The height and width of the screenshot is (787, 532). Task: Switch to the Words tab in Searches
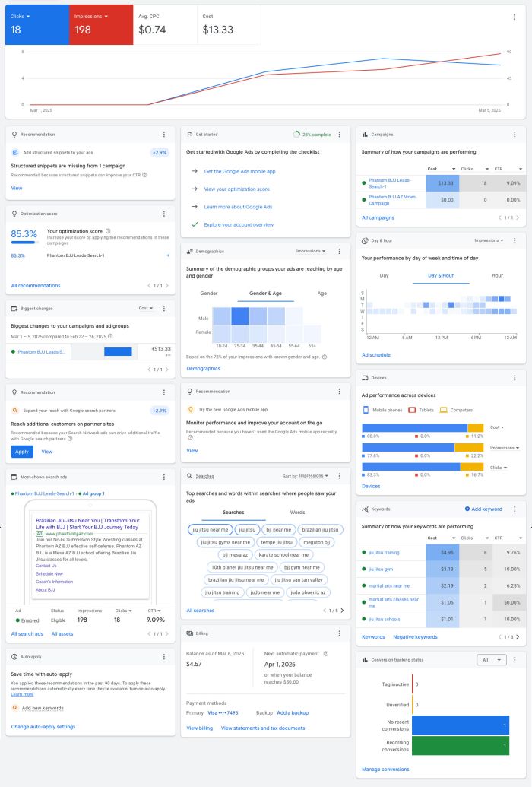297,513
